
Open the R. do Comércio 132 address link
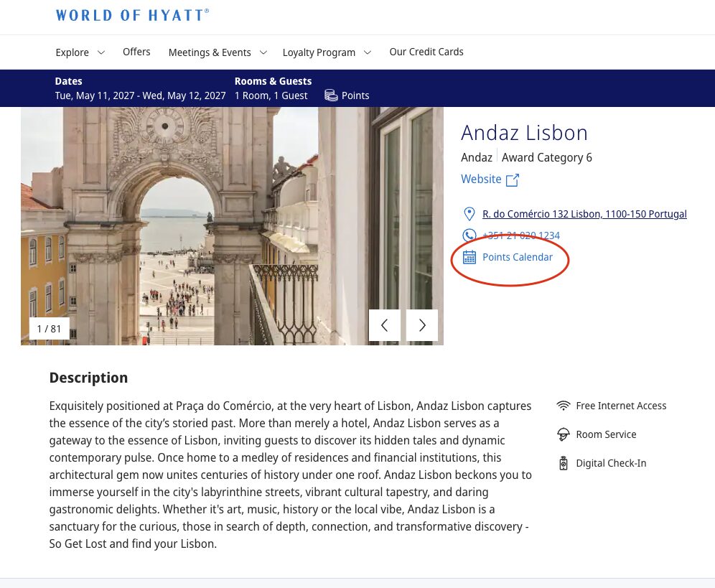[x=584, y=214]
